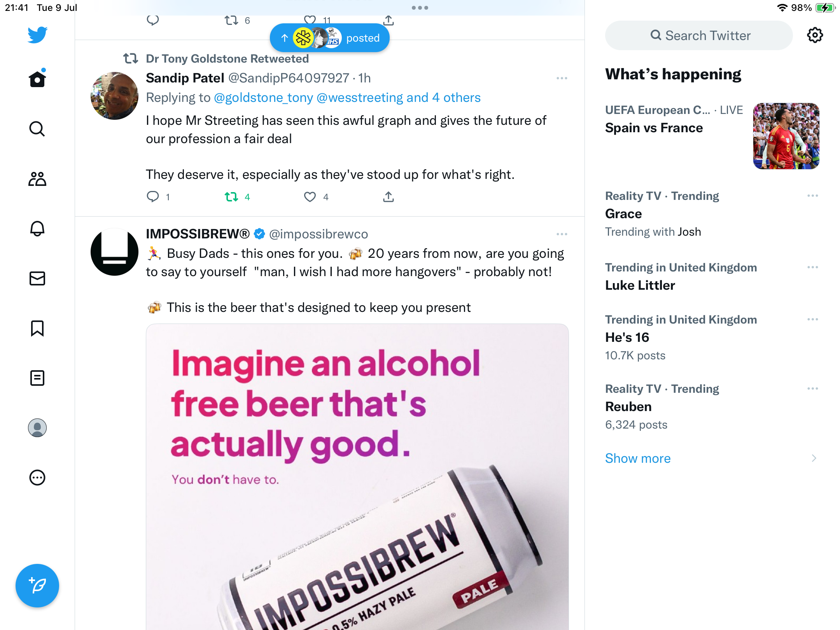
Task: Tap the compose tweet floating button
Action: [x=37, y=586]
